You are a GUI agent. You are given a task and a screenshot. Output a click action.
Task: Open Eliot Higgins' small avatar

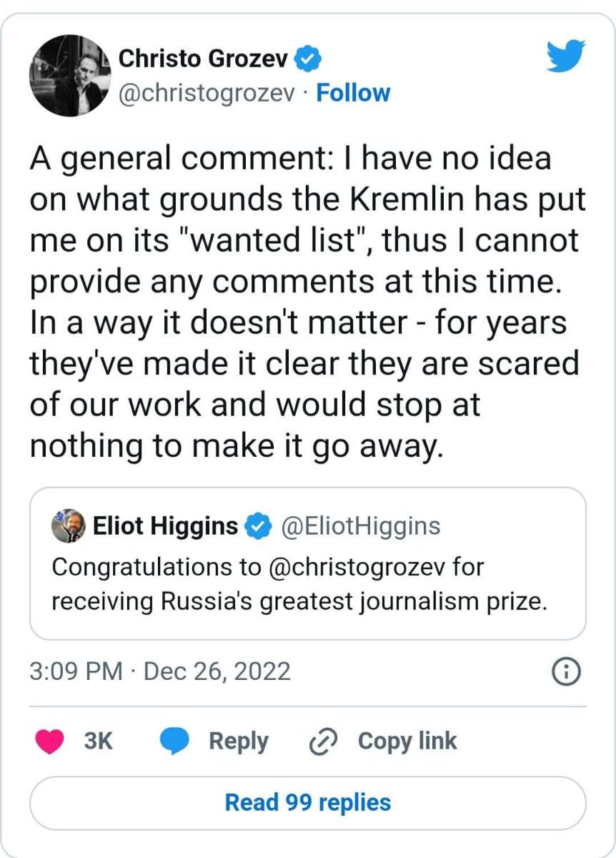(x=69, y=526)
